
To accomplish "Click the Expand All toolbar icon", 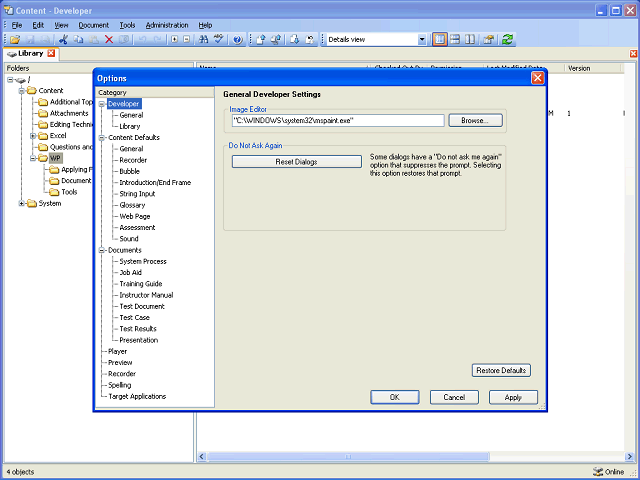I will point(175,40).
